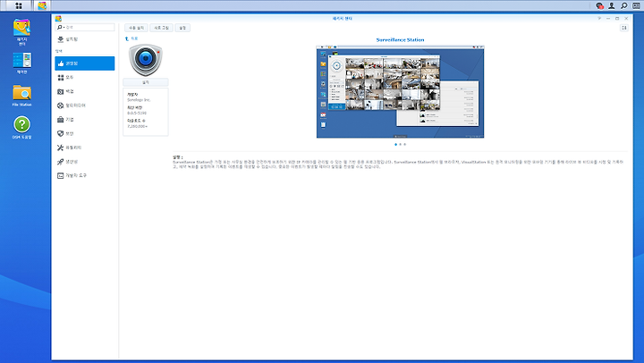Toggle the view icon at toolbar right edge
Screen dimensions: 644x363
(x=624, y=28)
